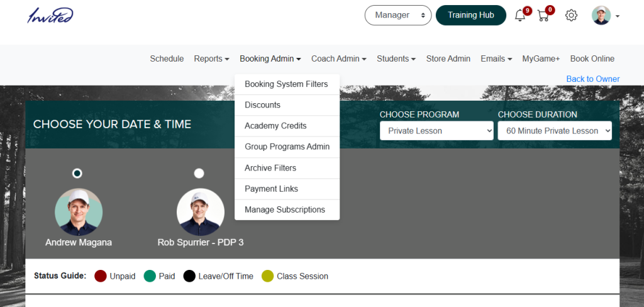Open the Reports menu
Viewport: 644px width, 307px height.
(x=211, y=59)
